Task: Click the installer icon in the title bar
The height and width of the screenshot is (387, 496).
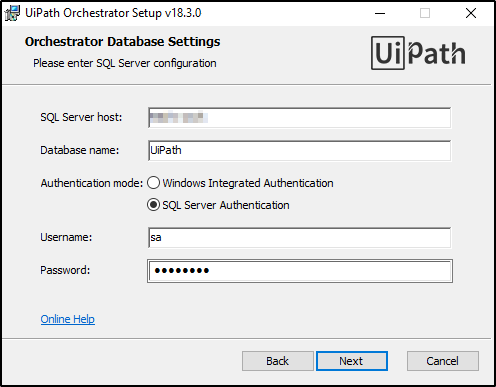Action: pyautogui.click(x=12, y=13)
